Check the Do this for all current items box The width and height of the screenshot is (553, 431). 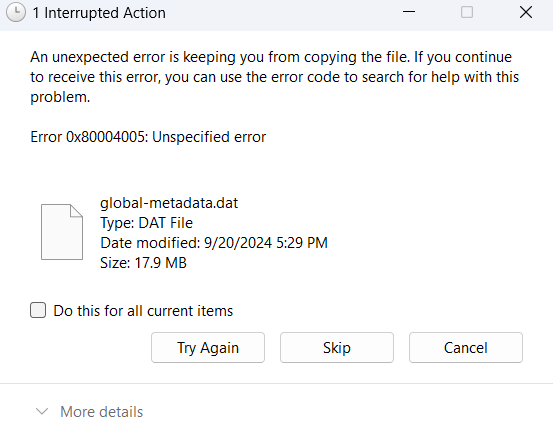(x=38, y=310)
